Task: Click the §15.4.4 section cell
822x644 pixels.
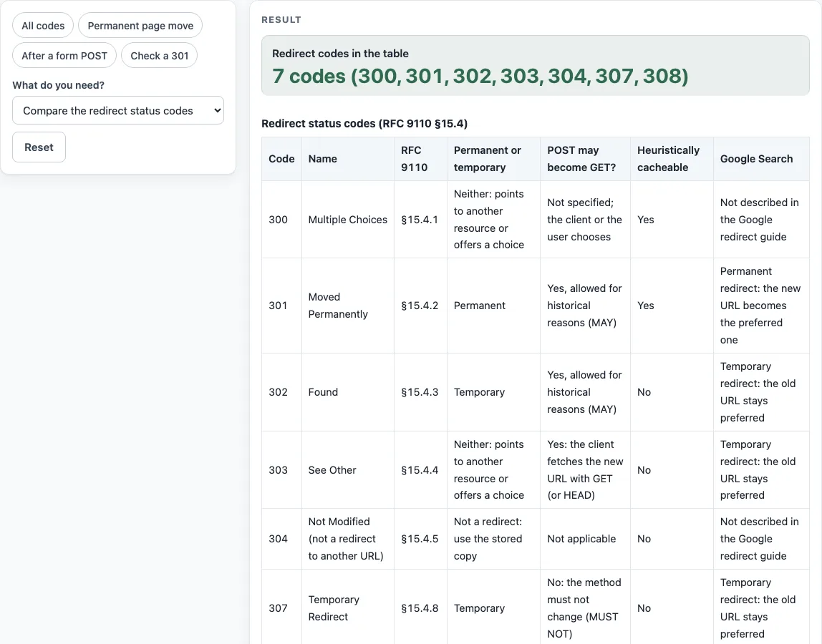Action: click(420, 470)
